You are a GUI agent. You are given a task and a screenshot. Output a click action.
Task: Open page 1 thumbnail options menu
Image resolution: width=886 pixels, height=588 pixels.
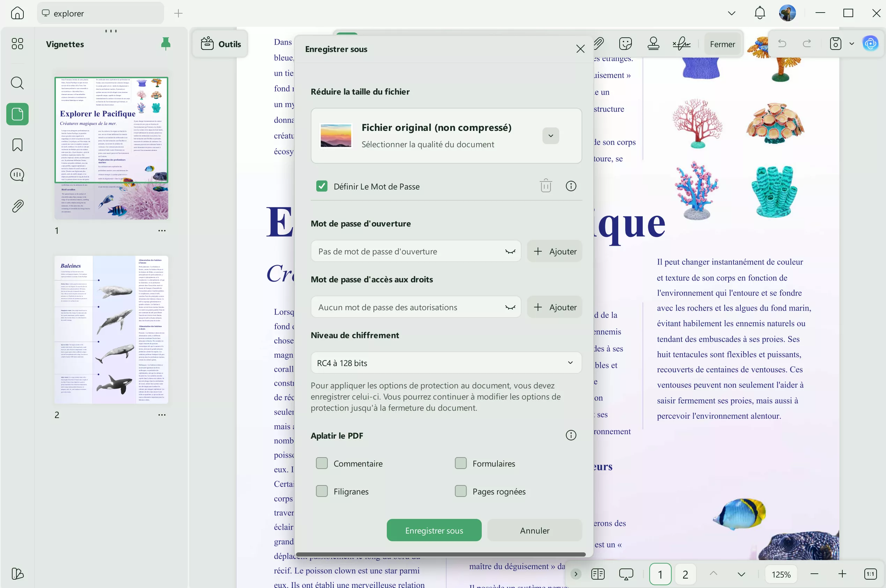pyautogui.click(x=162, y=231)
